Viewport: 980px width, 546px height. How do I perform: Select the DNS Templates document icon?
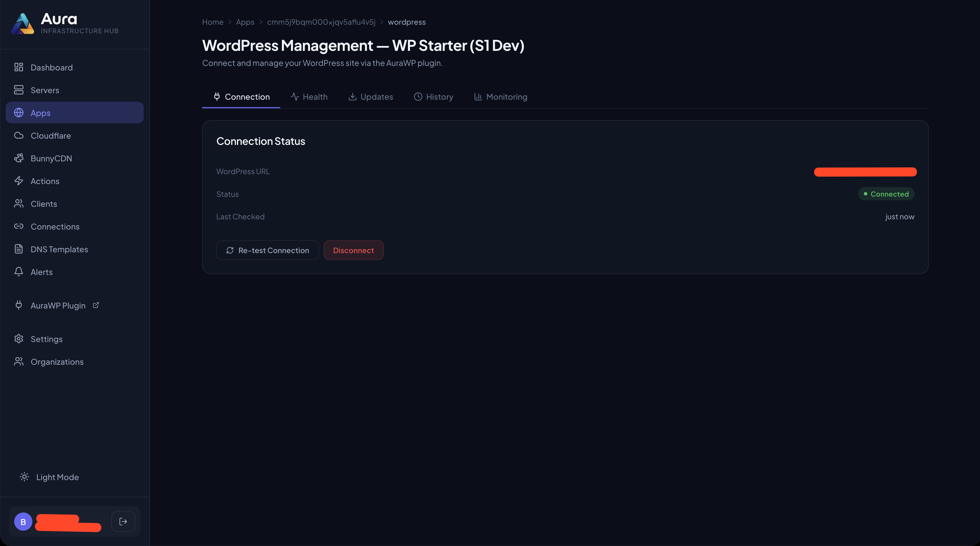click(x=19, y=249)
